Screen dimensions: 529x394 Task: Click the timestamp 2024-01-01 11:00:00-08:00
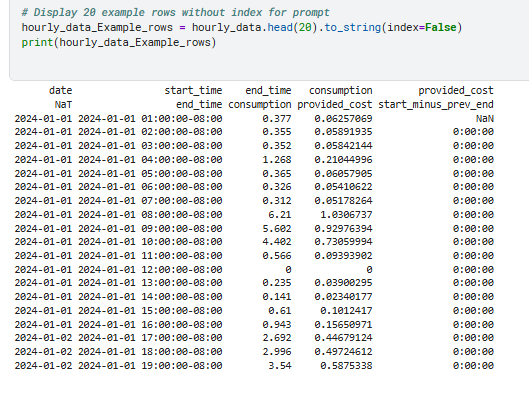coord(150,256)
